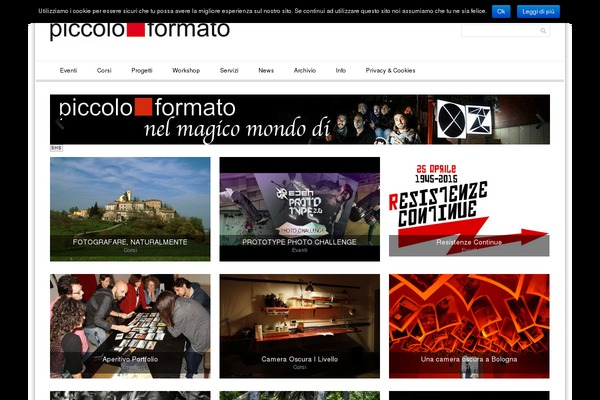Click the Eventi label under Prototype Photo Challenge

tap(300, 250)
